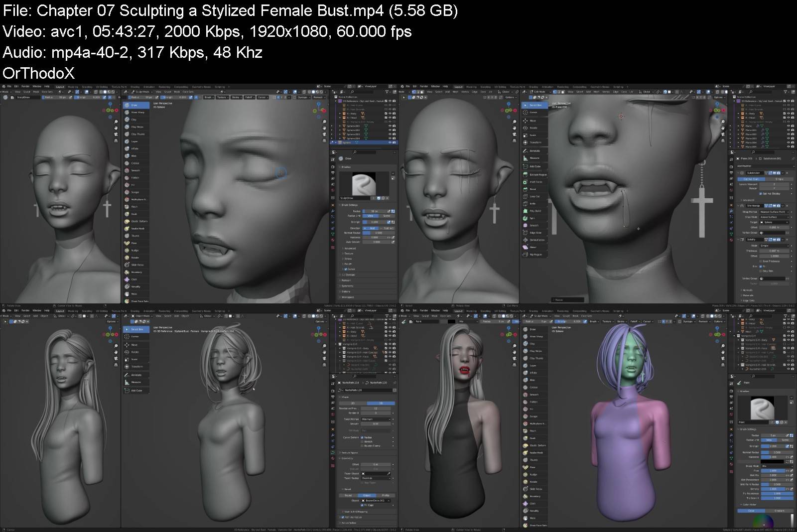
Task: Open the Brush header dropdown in top-left frame
Action: [x=208, y=98]
